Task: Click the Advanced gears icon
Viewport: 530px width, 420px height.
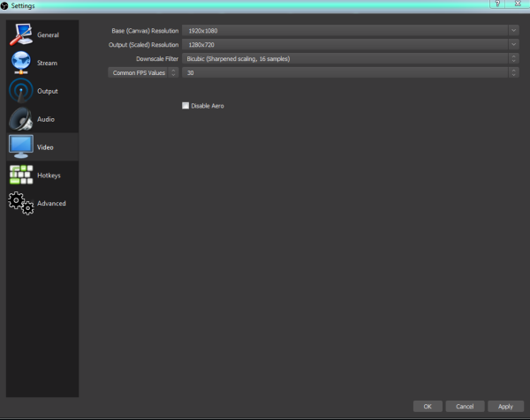Action: (x=21, y=203)
